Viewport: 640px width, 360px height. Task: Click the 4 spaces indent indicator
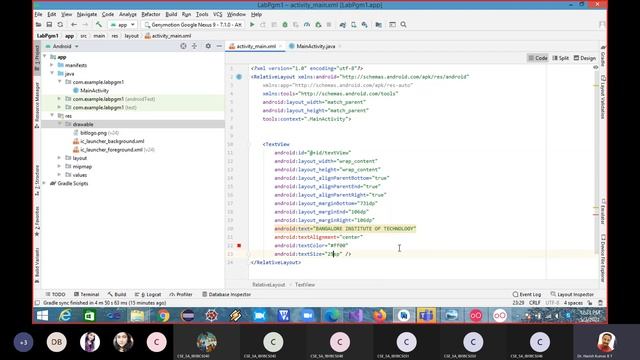tap(573, 303)
